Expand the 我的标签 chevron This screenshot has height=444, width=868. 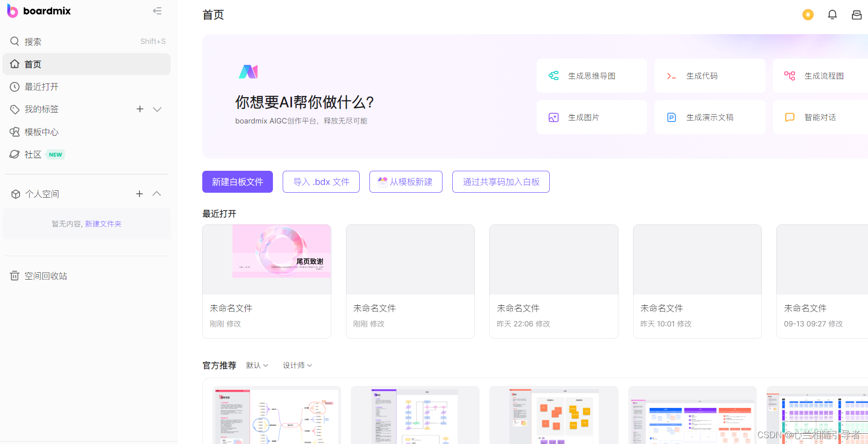tap(157, 109)
